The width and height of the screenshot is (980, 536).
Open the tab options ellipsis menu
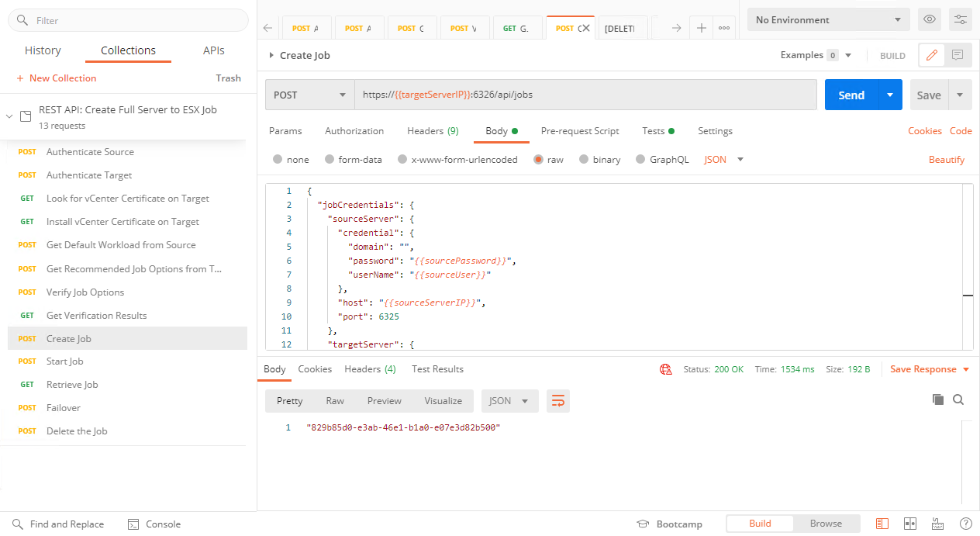(724, 28)
